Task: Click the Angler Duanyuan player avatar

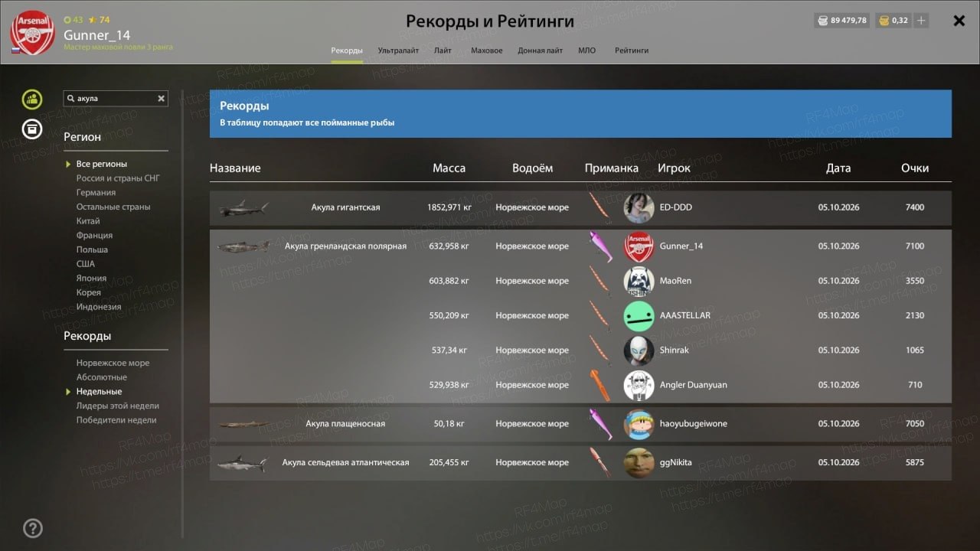Action: point(639,385)
